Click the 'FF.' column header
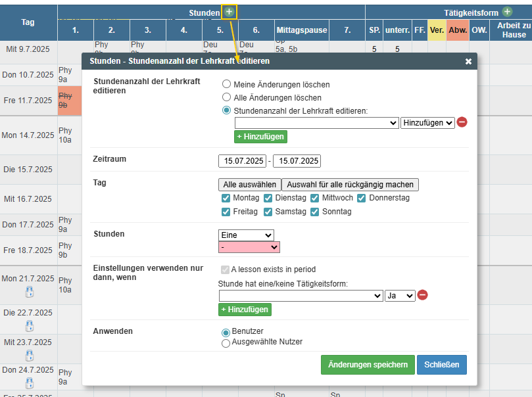532x397 pixels. coord(420,30)
